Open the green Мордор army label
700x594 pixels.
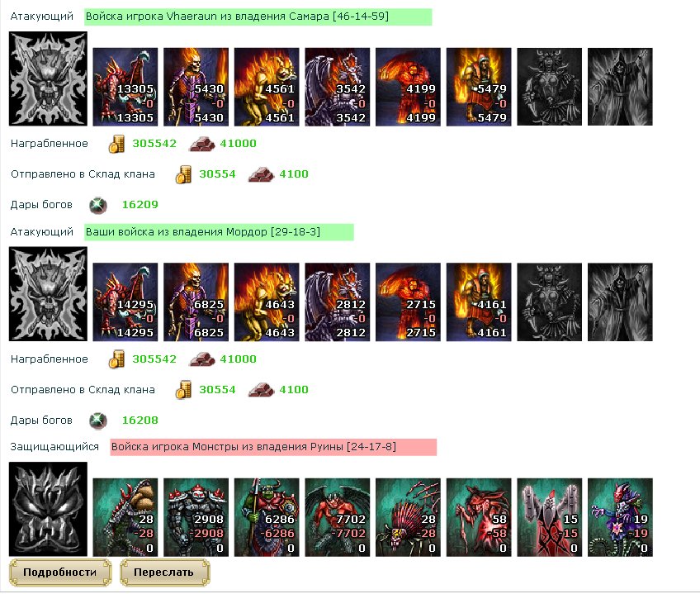(x=219, y=232)
